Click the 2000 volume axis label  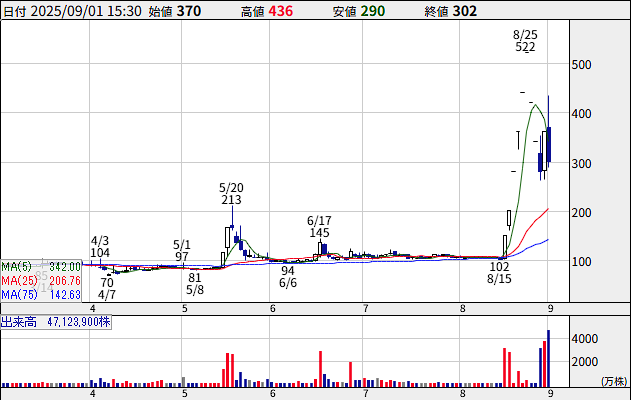coord(585,362)
